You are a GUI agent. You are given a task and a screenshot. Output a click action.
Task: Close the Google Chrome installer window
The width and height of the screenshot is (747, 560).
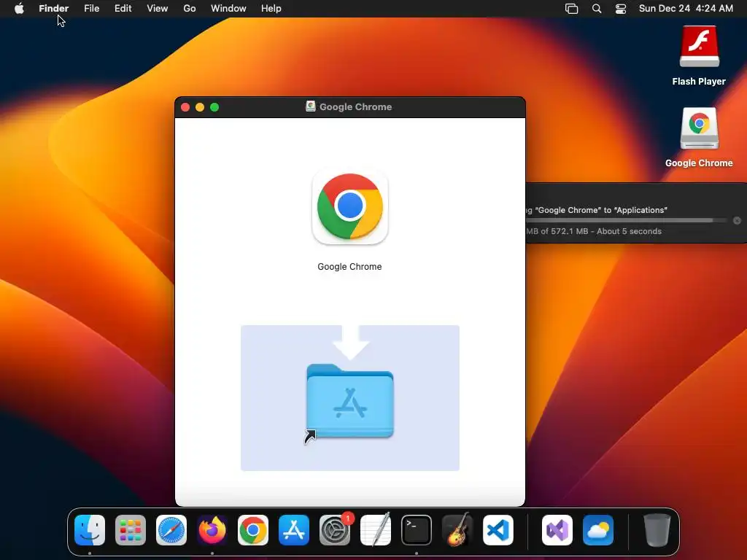point(185,107)
